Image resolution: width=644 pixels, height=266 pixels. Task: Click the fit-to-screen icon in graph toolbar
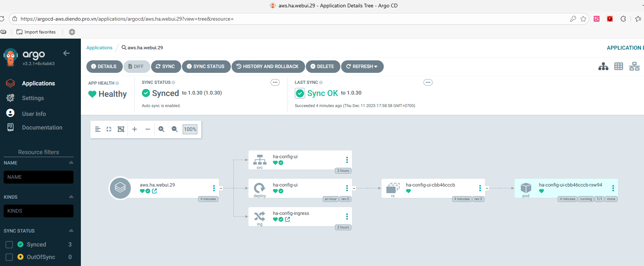click(x=121, y=129)
